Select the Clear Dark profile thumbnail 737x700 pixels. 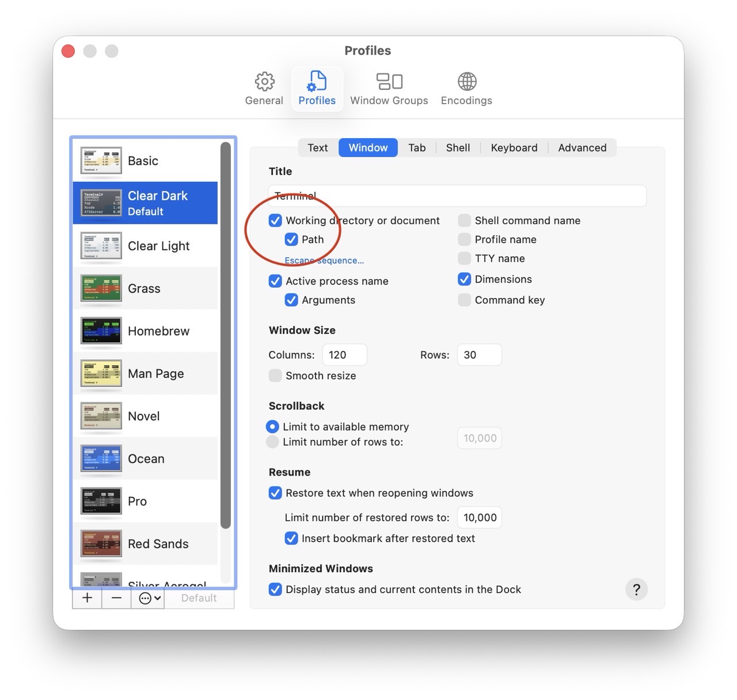101,203
